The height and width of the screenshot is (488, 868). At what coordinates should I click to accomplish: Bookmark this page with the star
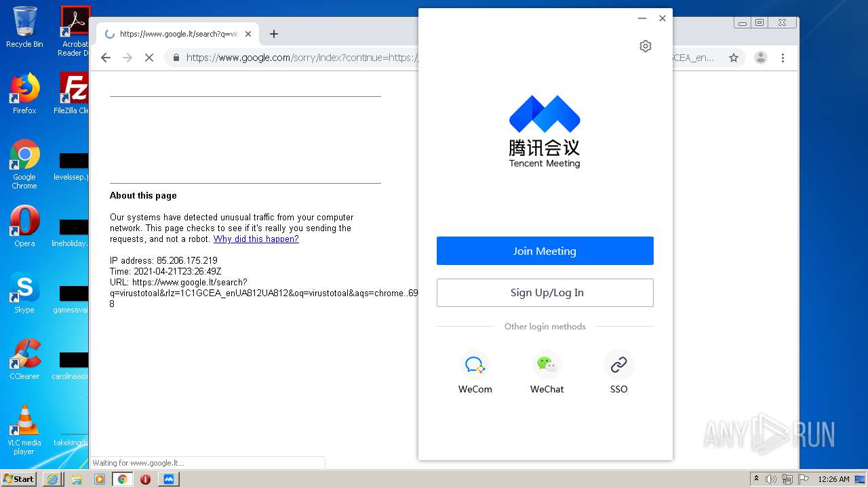734,58
